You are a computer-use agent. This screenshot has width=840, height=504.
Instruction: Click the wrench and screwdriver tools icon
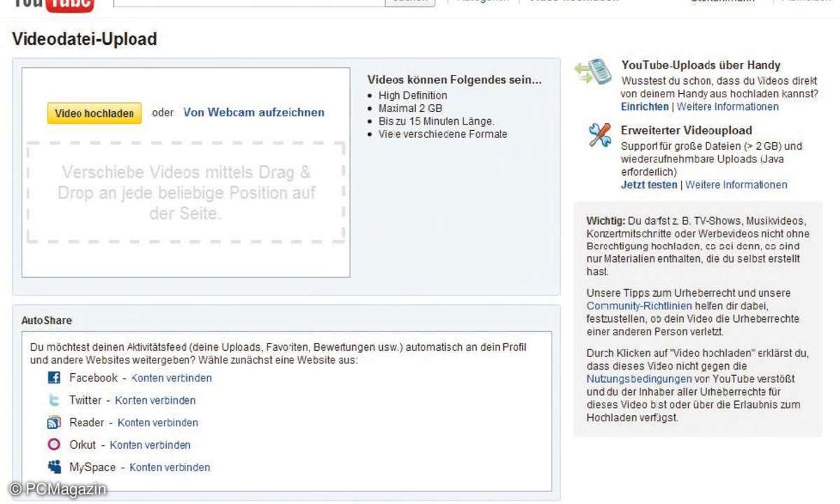tap(600, 135)
